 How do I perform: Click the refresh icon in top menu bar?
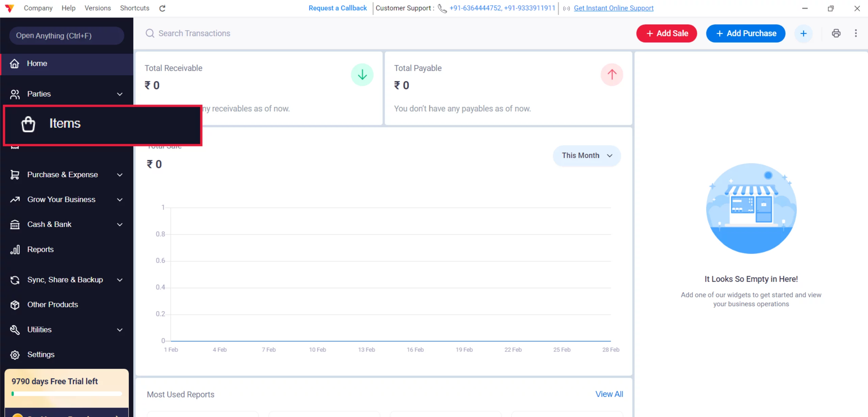(x=162, y=8)
